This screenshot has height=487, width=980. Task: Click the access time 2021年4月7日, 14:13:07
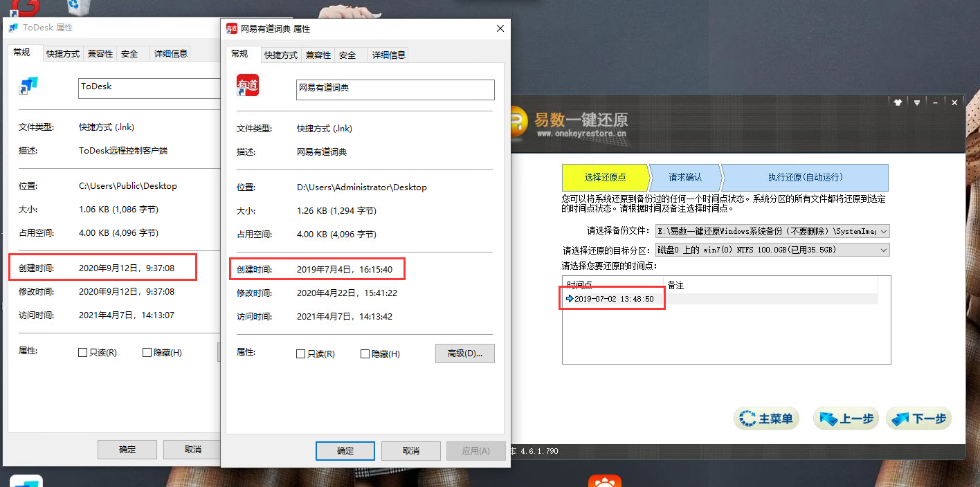click(127, 315)
